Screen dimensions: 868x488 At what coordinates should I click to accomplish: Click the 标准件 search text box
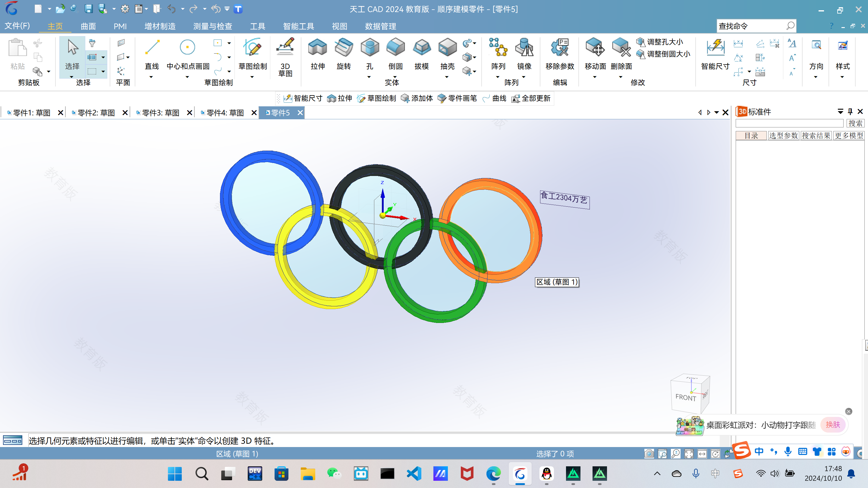point(789,123)
